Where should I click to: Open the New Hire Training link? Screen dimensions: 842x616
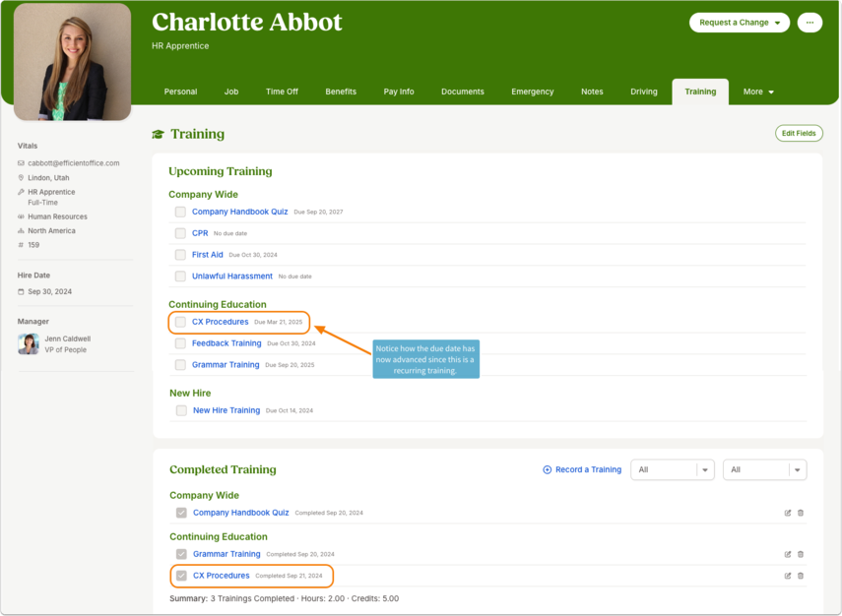coord(227,410)
